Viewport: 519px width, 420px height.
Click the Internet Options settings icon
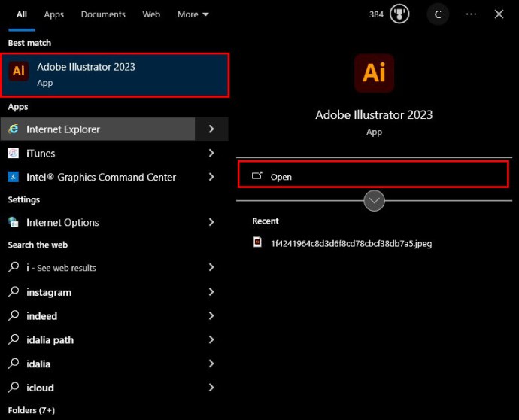pyautogui.click(x=14, y=223)
